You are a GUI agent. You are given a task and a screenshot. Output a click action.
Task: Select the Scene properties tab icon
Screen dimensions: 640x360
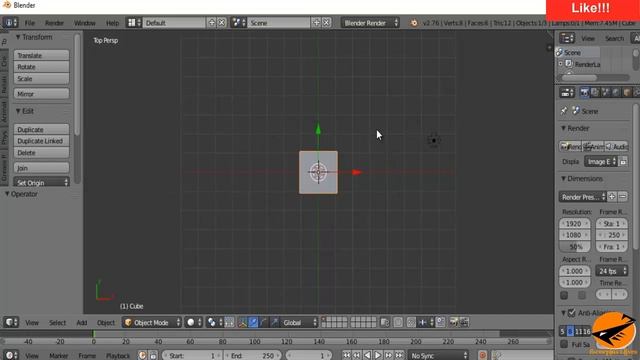[x=606, y=93]
